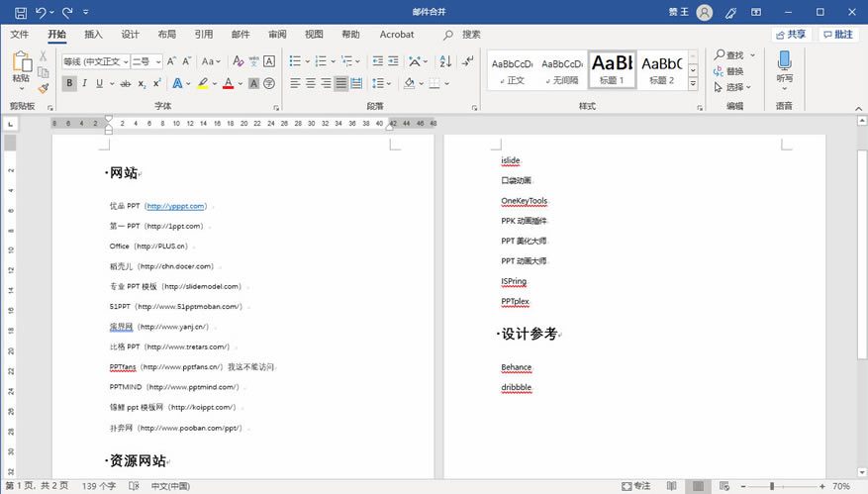
Task: Apply superscript formatting
Action: click(157, 83)
